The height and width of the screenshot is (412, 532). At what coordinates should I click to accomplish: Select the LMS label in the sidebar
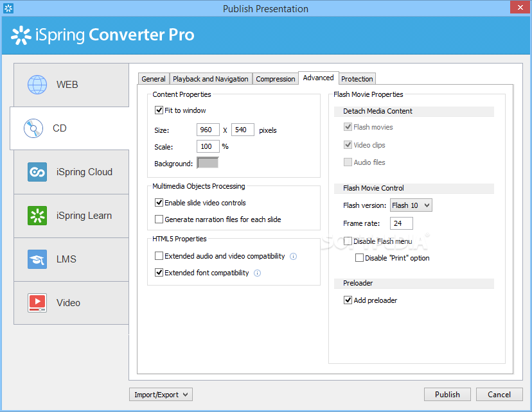tap(66, 259)
